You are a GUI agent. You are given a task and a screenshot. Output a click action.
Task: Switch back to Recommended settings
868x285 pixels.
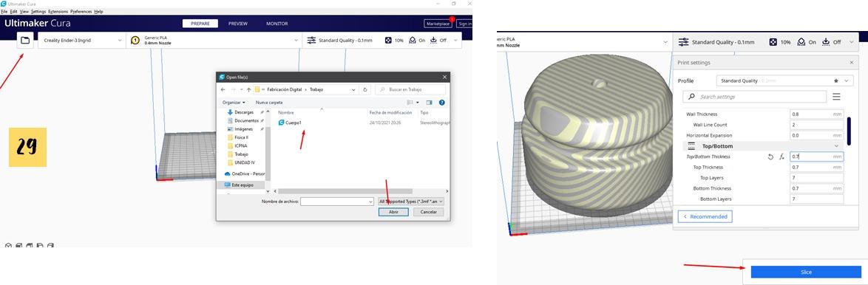coord(705,216)
